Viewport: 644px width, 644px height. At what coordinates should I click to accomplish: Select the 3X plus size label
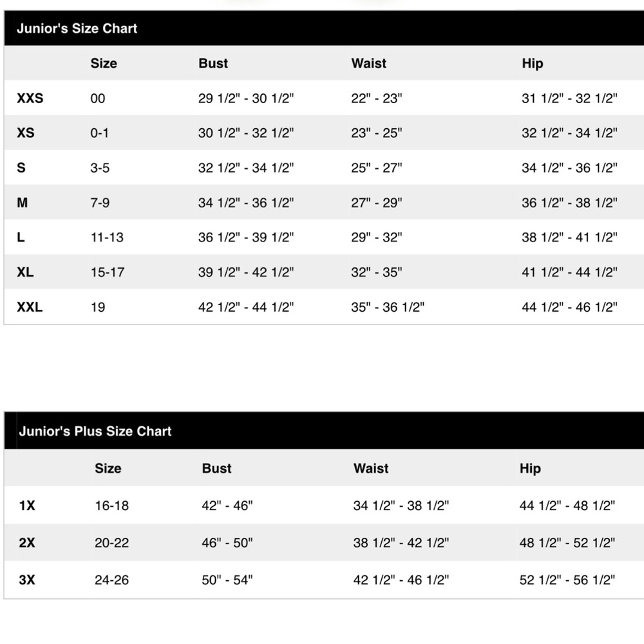click(27, 580)
